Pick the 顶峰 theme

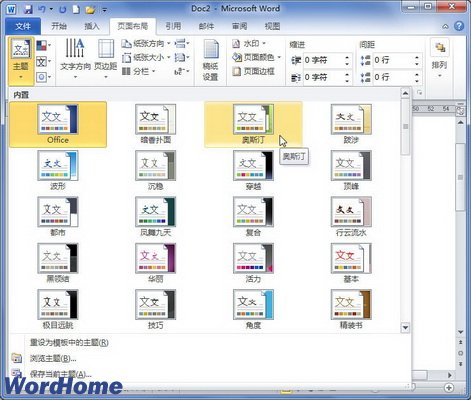351,171
